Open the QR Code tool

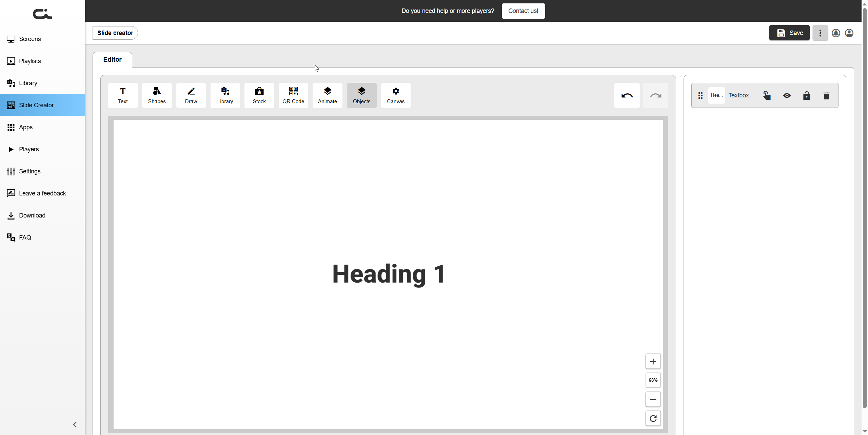pos(293,95)
